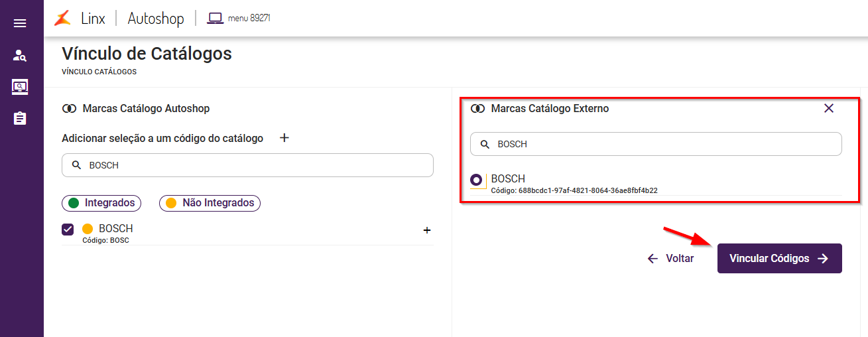868x337 pixels.
Task: Click the search icon in Externo search field
Action: coord(485,144)
